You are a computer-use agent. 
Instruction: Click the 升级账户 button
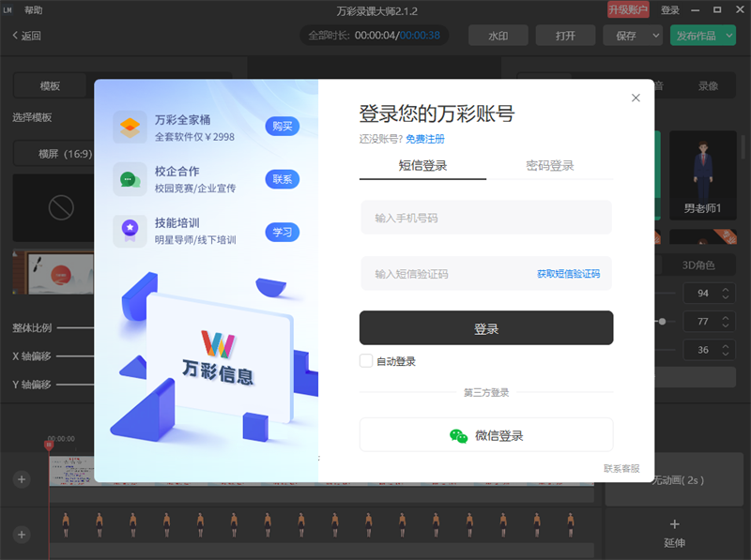coord(628,9)
